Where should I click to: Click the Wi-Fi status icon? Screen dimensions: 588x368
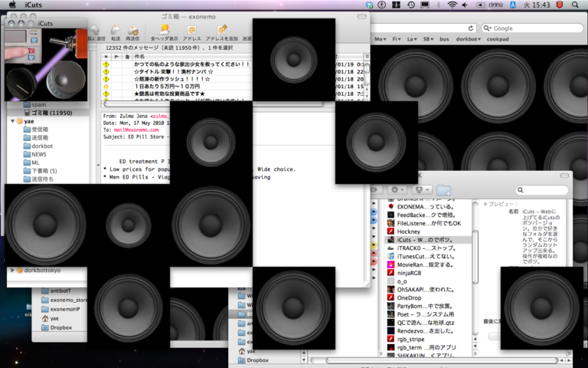pos(452,5)
